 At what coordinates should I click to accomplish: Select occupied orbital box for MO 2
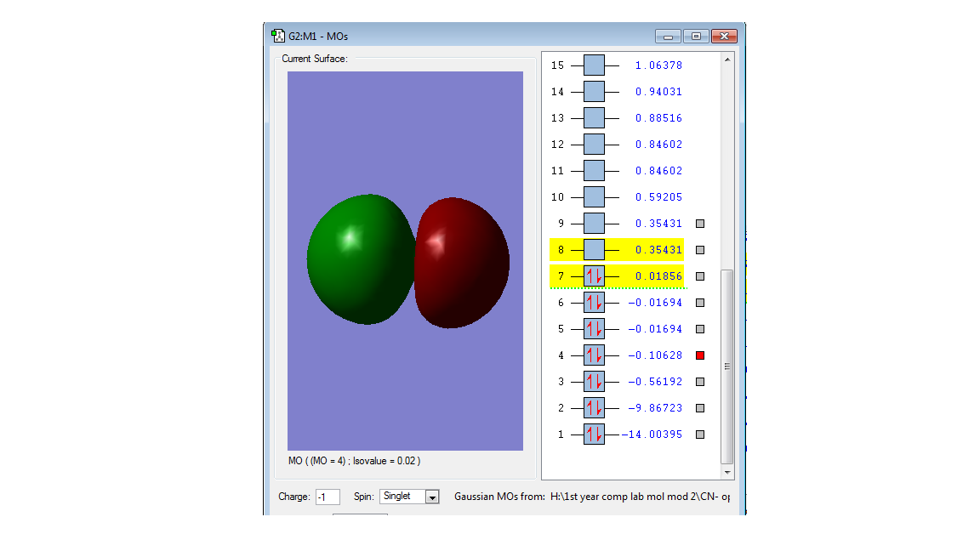point(594,408)
